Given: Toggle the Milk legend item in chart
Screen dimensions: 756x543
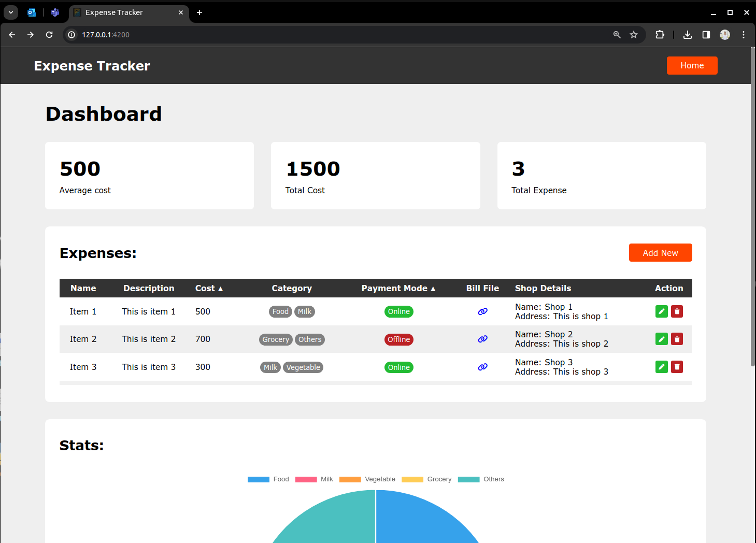Looking at the screenshot, I should click(x=314, y=479).
